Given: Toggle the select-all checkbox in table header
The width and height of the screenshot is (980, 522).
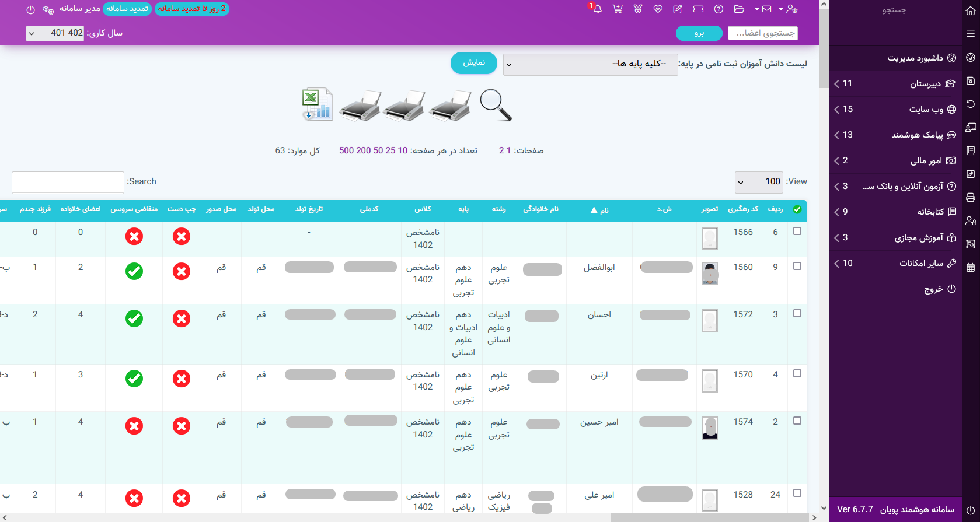Looking at the screenshot, I should pyautogui.click(x=797, y=209).
